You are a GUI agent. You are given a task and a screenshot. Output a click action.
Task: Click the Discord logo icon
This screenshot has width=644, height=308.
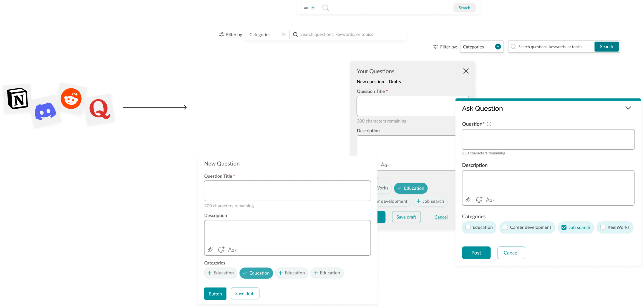pyautogui.click(x=46, y=111)
